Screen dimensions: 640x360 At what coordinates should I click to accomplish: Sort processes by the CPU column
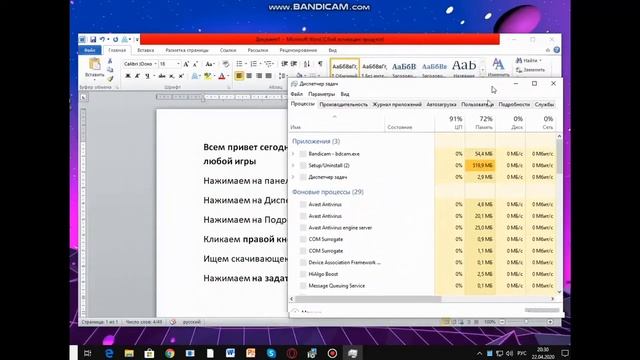[x=450, y=122]
